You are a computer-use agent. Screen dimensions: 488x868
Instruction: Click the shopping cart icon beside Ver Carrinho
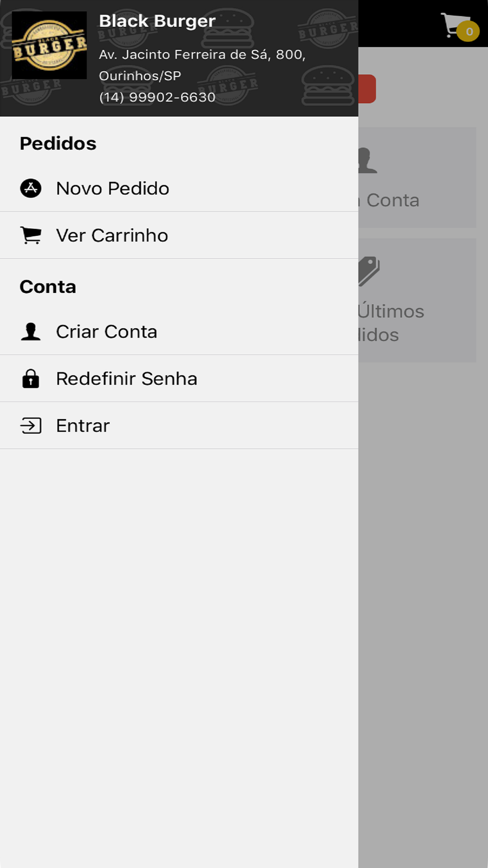[x=31, y=235]
